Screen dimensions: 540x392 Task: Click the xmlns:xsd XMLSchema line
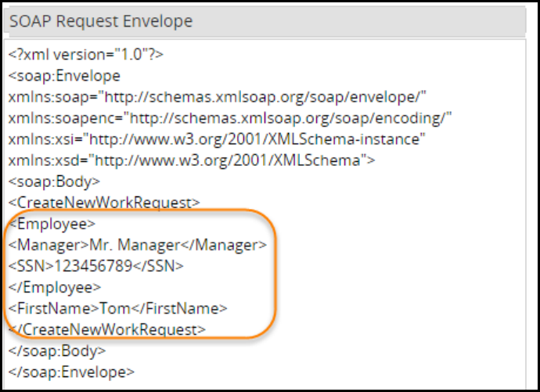coord(193,161)
